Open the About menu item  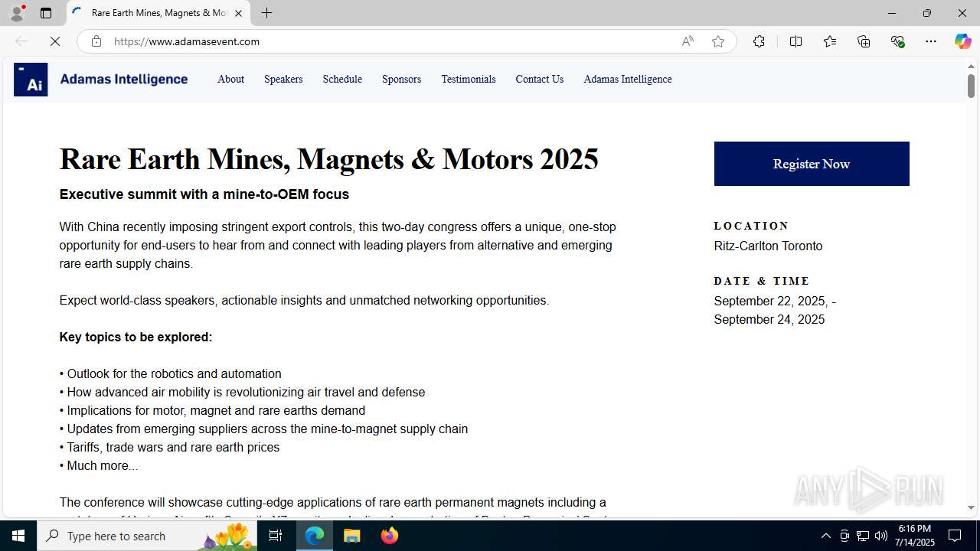coord(230,79)
